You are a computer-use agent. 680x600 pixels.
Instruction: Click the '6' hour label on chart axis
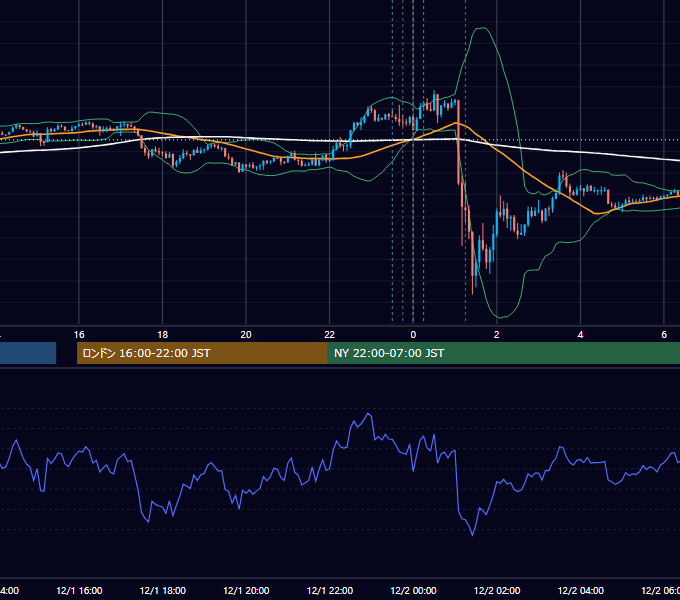click(664, 335)
